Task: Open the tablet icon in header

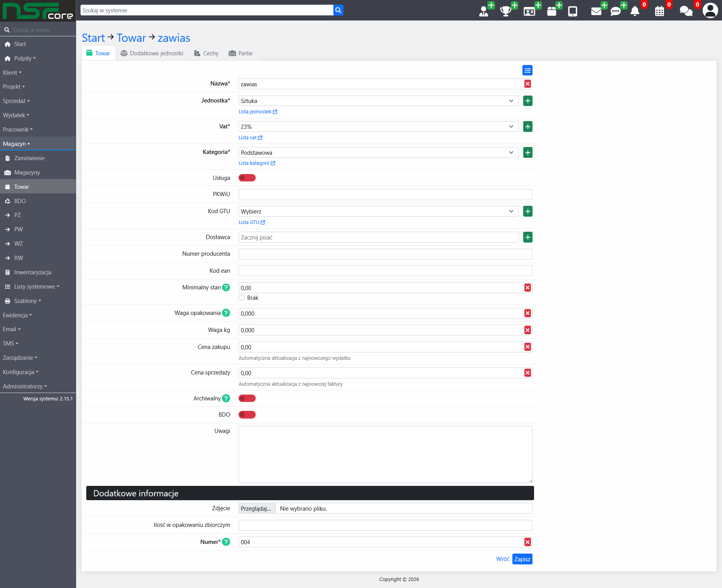Action: pyautogui.click(x=573, y=11)
